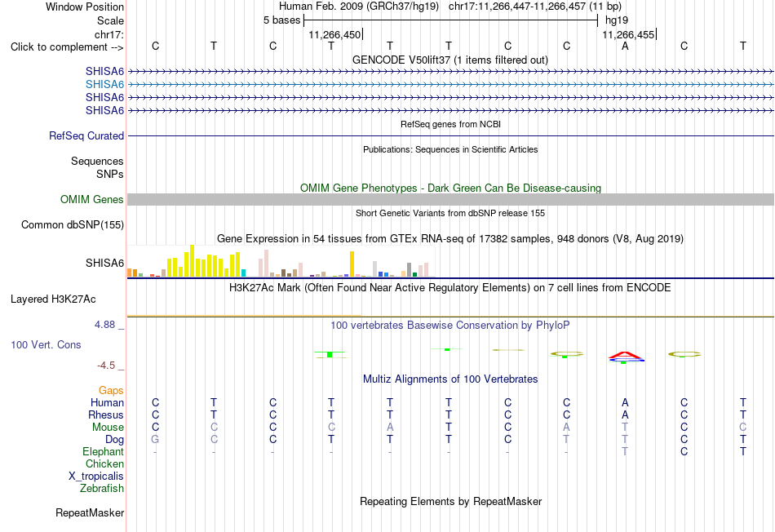Click the "11,266,450" position marker

[334, 34]
